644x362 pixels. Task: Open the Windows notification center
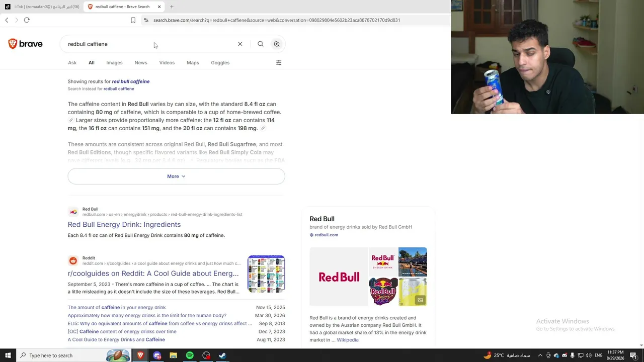634,355
